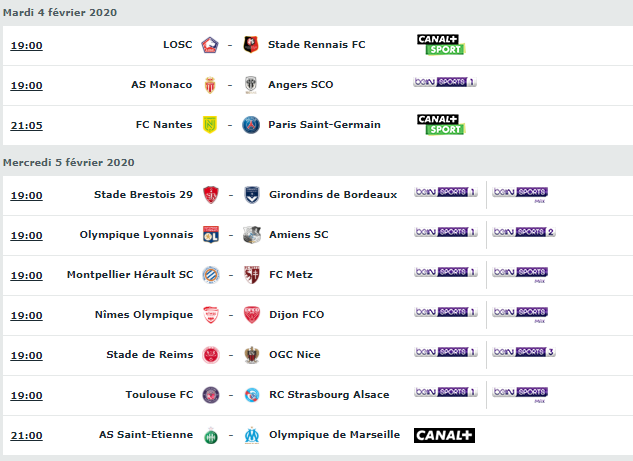Click the Girondins de Bordeaux crest
633x461 pixels.
coord(252,195)
